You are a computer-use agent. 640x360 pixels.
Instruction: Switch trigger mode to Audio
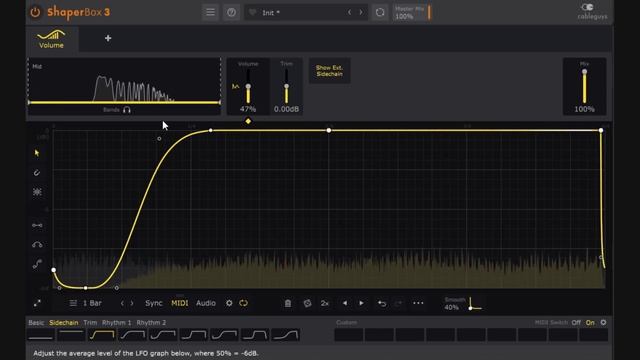206,303
